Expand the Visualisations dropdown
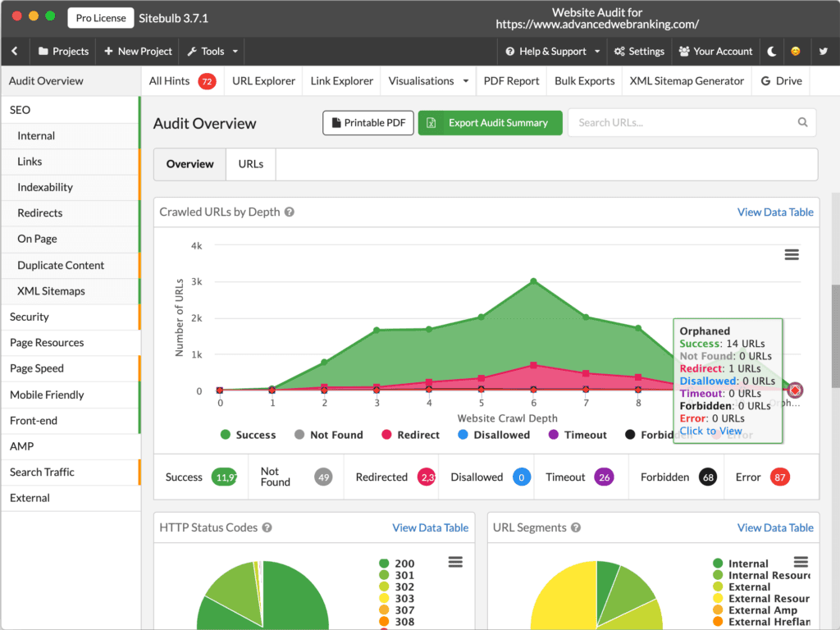840x630 pixels. [x=428, y=81]
